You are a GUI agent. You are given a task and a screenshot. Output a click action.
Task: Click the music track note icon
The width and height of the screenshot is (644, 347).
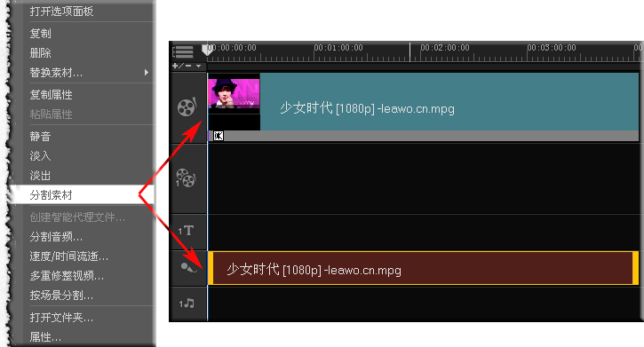187,304
